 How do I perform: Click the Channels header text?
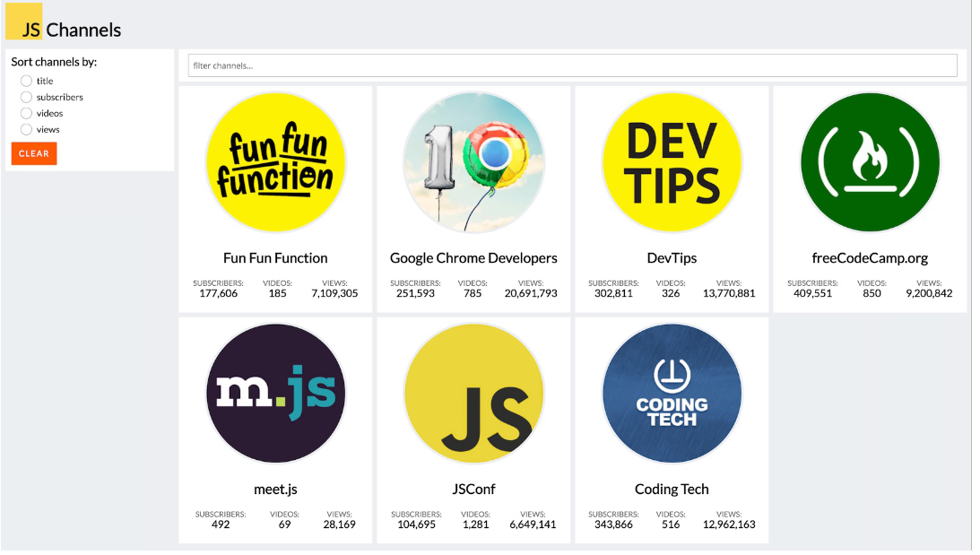point(83,30)
